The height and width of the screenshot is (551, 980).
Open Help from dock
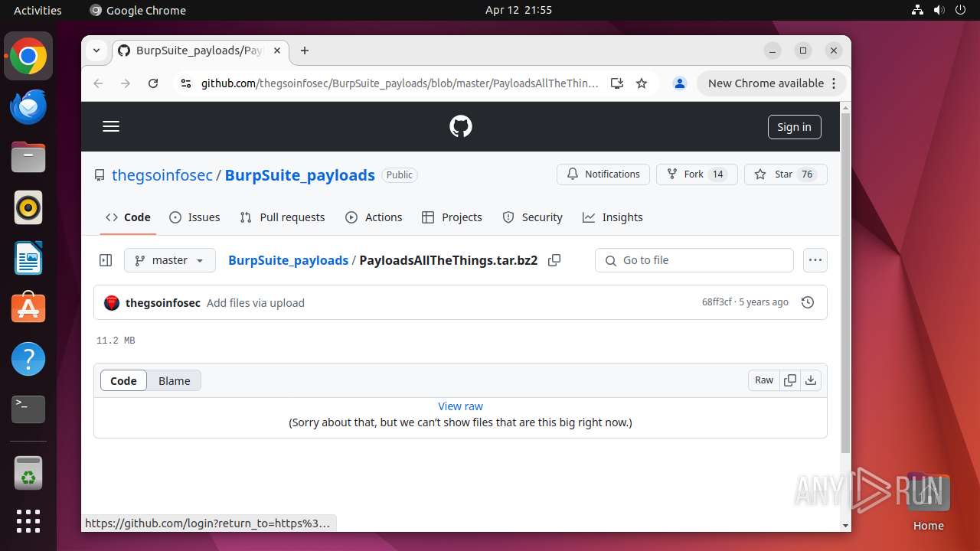(x=28, y=359)
